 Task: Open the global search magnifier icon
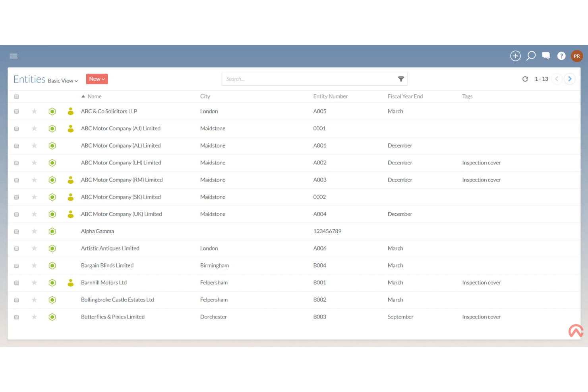[531, 56]
